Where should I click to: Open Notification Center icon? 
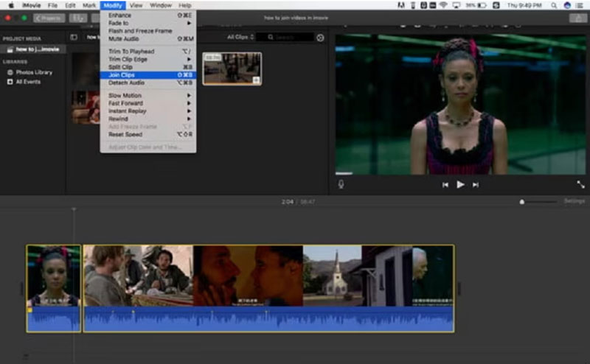(x=580, y=5)
